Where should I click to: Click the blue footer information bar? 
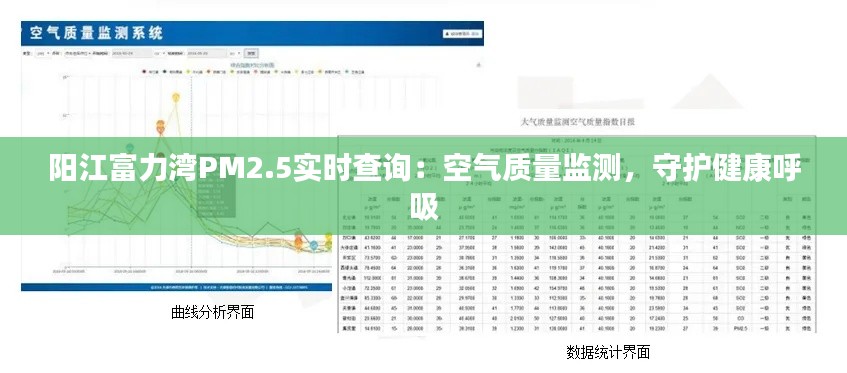coord(177,287)
